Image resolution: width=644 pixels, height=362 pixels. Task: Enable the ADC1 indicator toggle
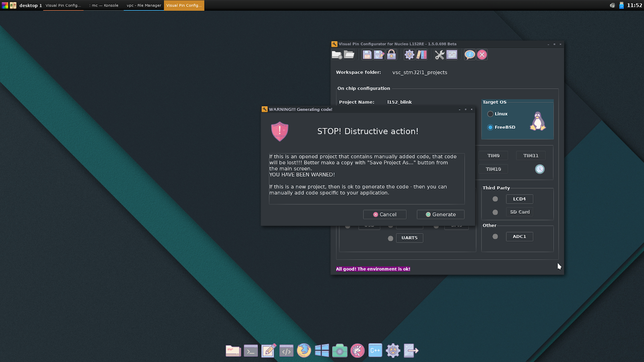[495, 237]
